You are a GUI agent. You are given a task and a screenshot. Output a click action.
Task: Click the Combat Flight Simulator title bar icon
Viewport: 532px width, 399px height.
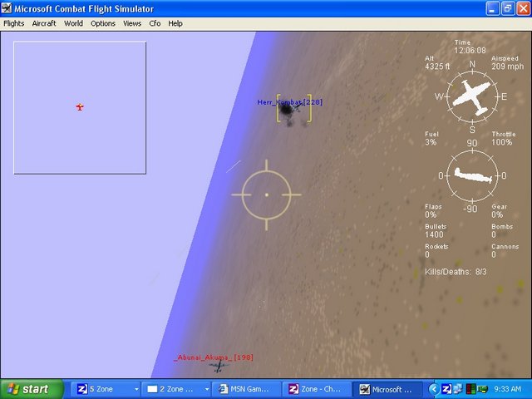coord(7,8)
